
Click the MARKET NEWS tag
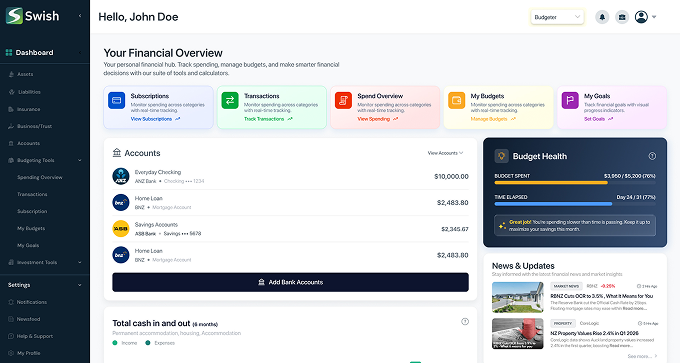[x=566, y=286]
